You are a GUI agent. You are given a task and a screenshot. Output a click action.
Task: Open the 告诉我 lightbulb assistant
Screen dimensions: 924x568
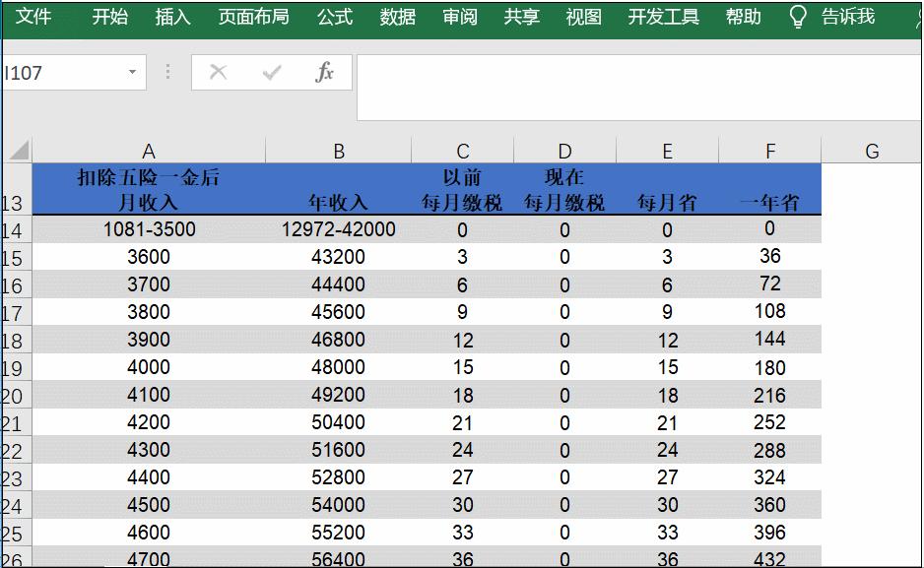(797, 17)
